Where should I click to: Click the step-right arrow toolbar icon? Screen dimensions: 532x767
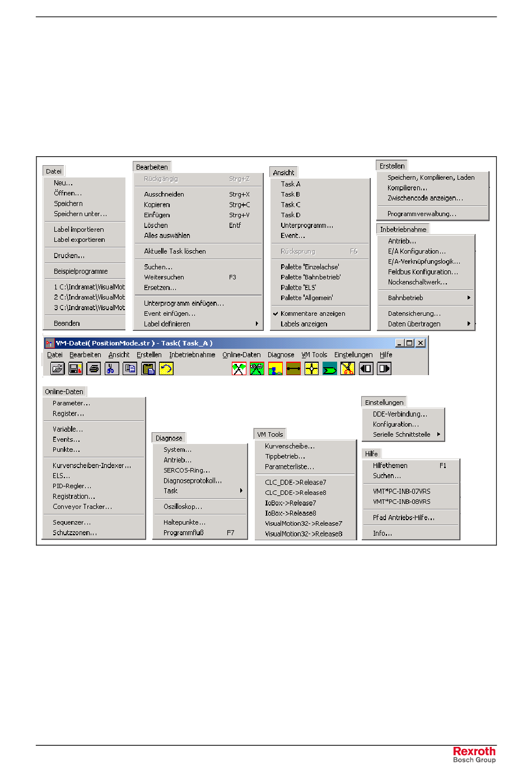pyautogui.click(x=384, y=368)
